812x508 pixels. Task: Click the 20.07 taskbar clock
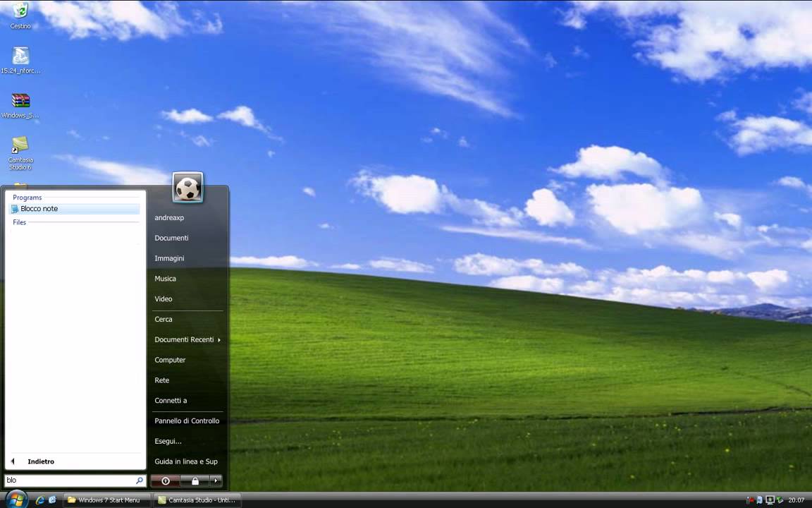[796, 500]
